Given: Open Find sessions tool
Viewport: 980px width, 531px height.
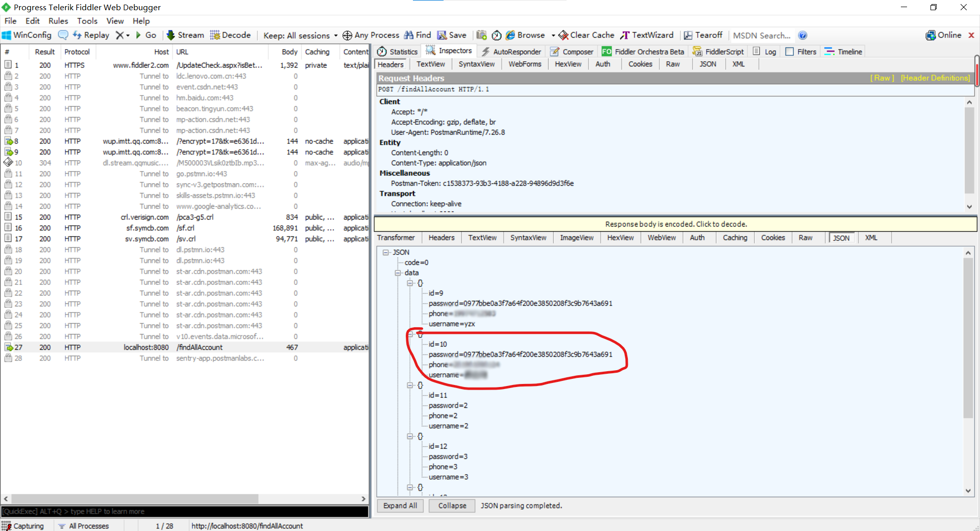Looking at the screenshot, I should point(418,35).
